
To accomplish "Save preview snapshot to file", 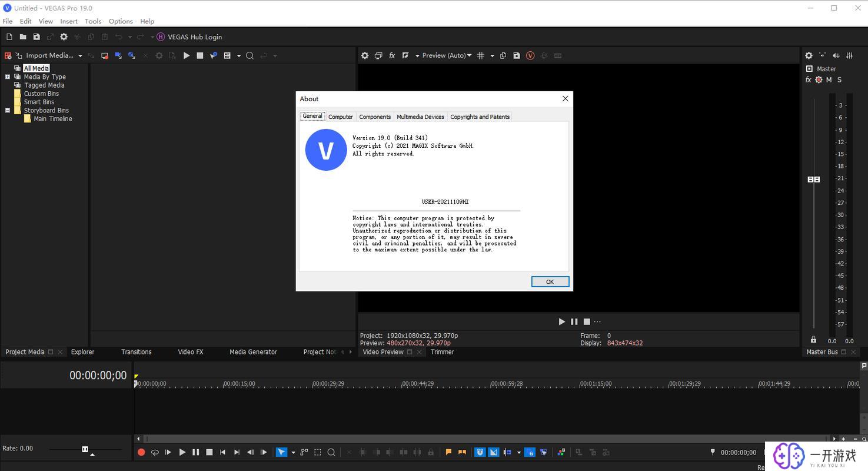I will 517,55.
